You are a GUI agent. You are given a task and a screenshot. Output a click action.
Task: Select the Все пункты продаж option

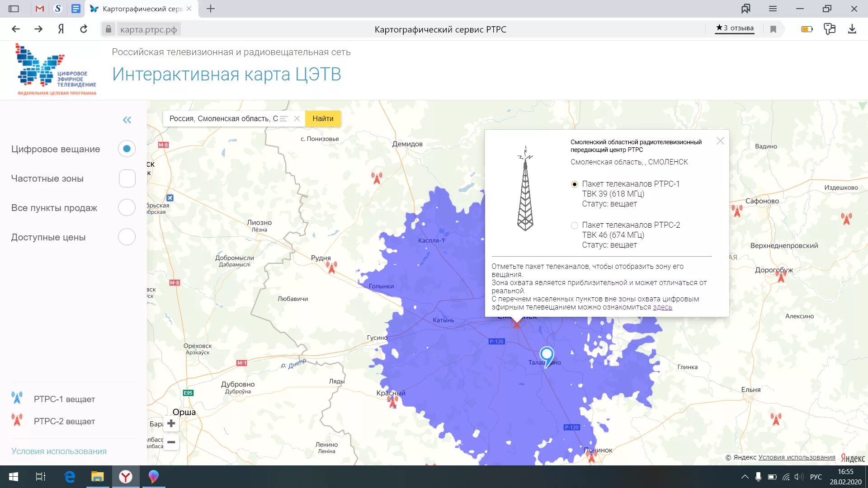coord(127,208)
